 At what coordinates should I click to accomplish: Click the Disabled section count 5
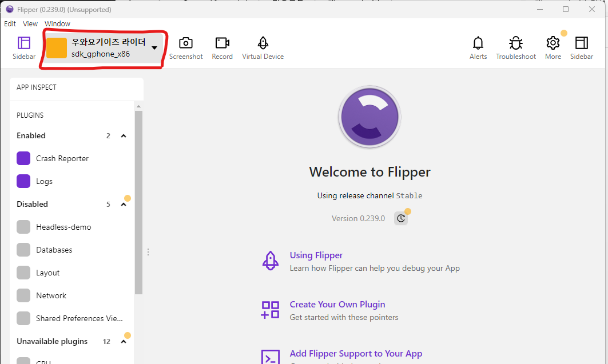click(x=108, y=205)
